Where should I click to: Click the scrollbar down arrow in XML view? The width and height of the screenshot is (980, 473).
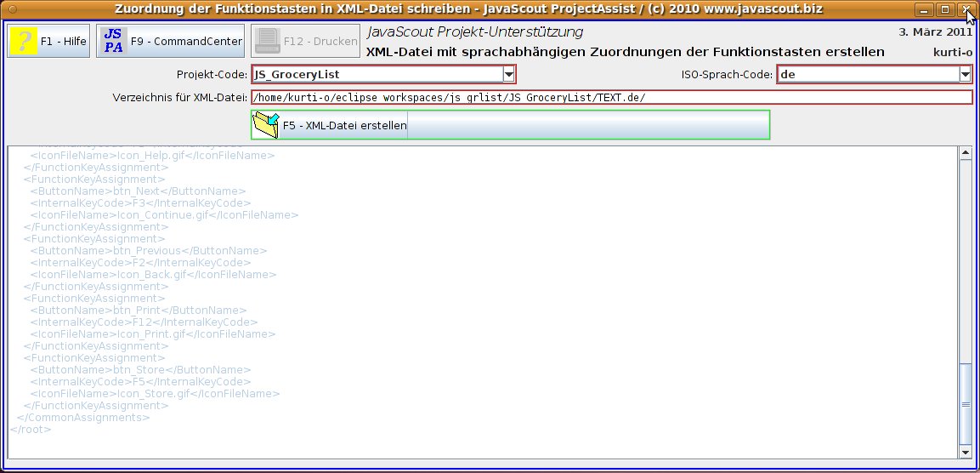(x=965, y=451)
